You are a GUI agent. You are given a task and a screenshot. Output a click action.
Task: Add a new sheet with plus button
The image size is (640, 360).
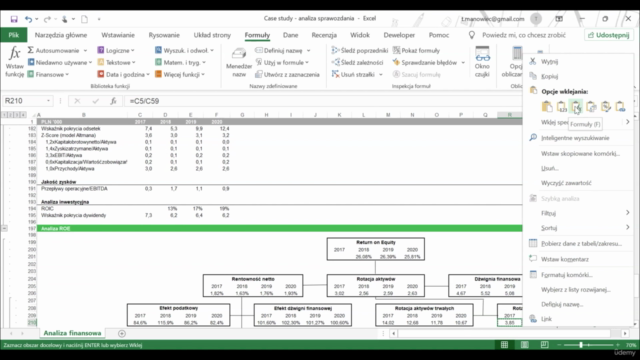tap(122, 333)
